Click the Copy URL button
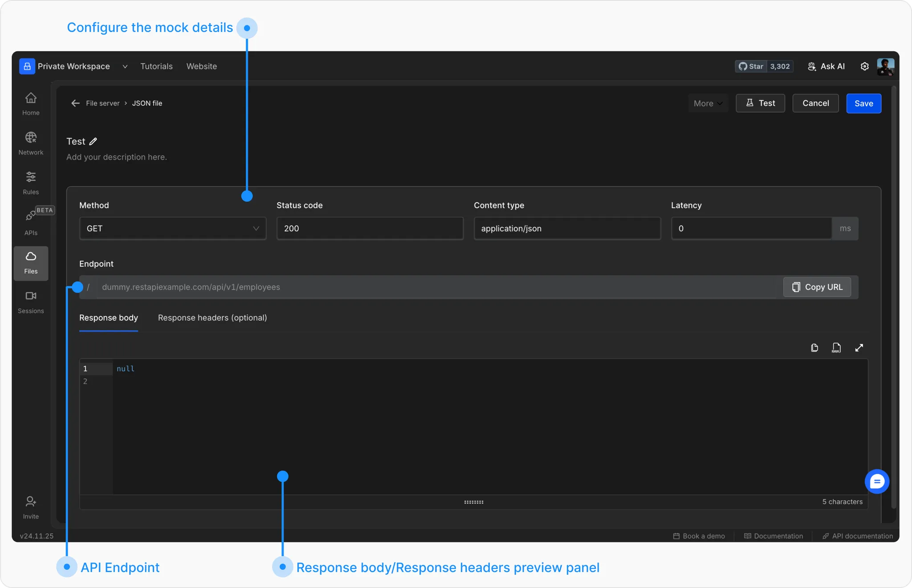Image resolution: width=912 pixels, height=588 pixels. pyautogui.click(x=817, y=287)
